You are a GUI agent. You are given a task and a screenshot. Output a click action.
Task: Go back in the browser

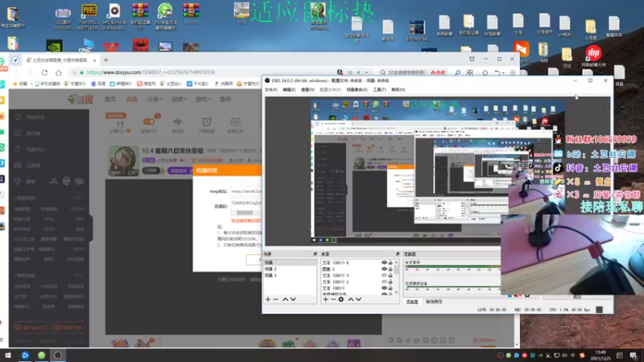16,72
